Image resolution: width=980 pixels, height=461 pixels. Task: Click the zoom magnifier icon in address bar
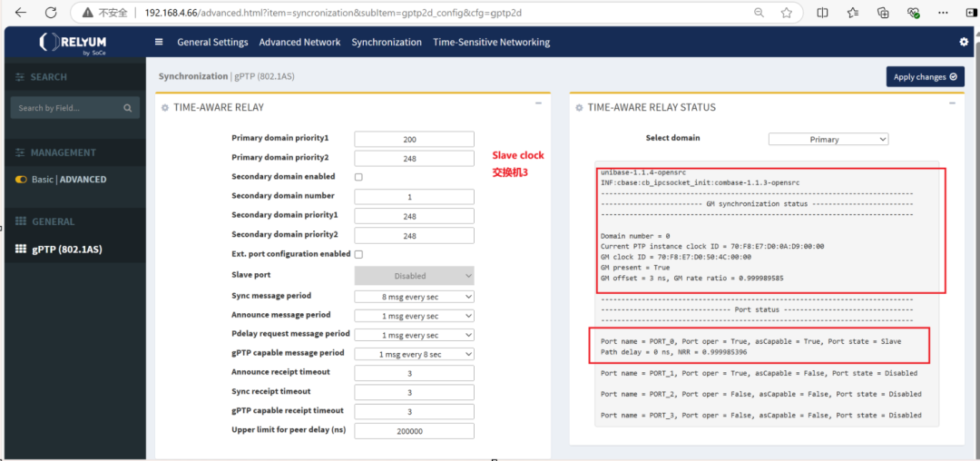pos(759,13)
